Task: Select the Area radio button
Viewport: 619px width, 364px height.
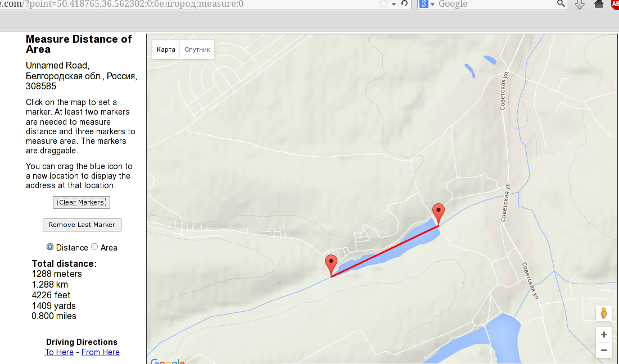Action: pyautogui.click(x=94, y=247)
